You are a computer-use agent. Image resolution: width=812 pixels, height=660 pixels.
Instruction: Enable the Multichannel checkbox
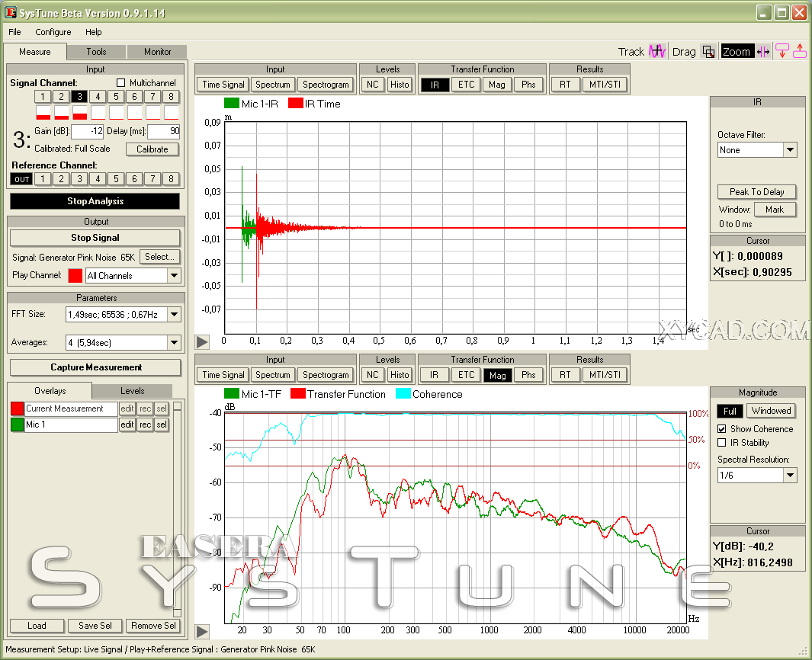click(120, 83)
